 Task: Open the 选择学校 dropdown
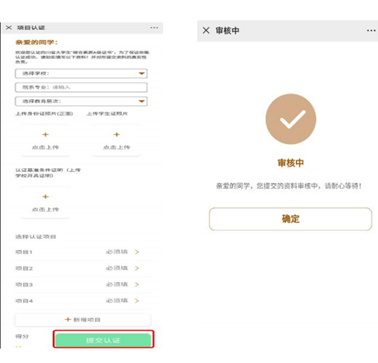coord(81,73)
